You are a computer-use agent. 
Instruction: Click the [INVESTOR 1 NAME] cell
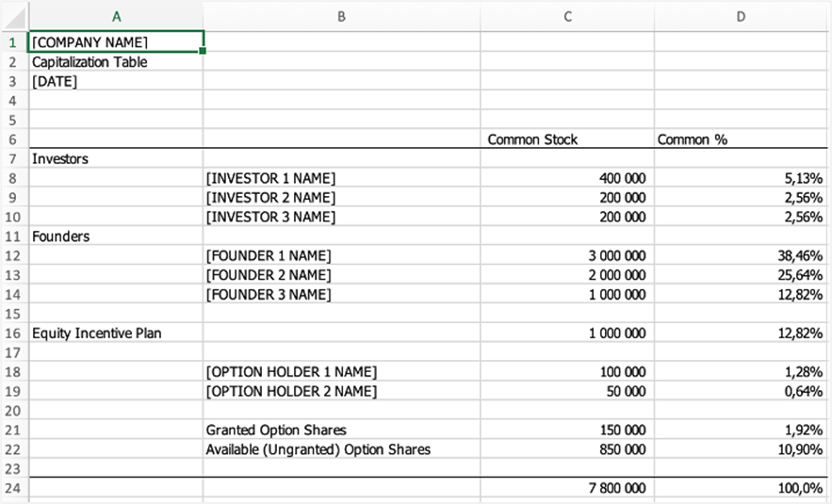(341, 178)
